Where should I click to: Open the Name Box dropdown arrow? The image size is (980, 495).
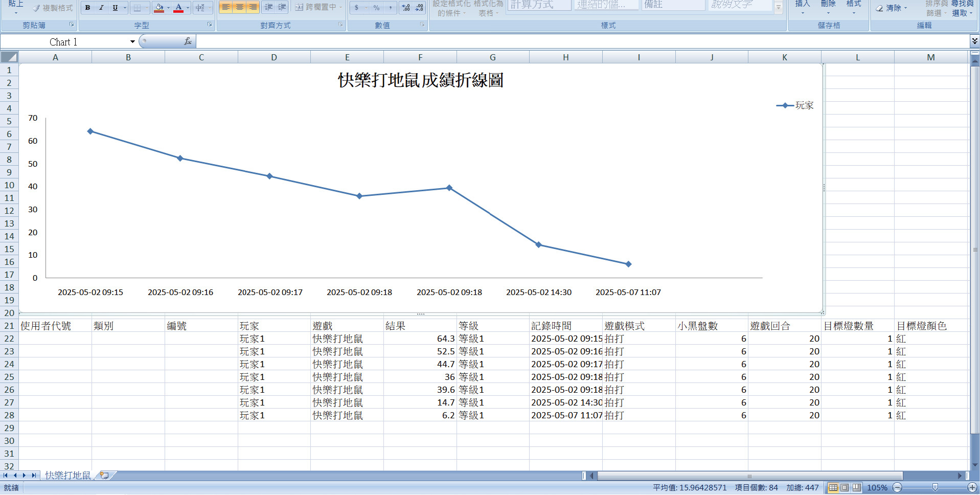pos(132,41)
